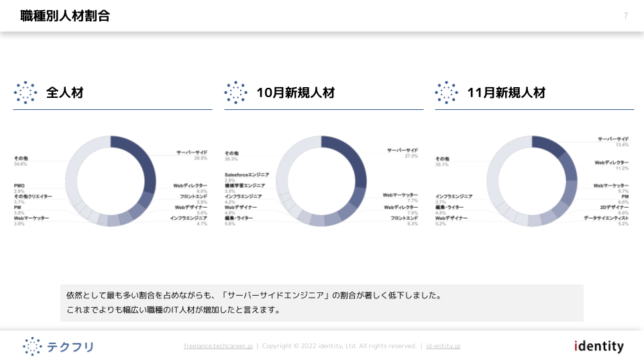Screen dimensions: 644x362
Task: Click Webマーケッター 3.9% label
Action: click(32, 221)
